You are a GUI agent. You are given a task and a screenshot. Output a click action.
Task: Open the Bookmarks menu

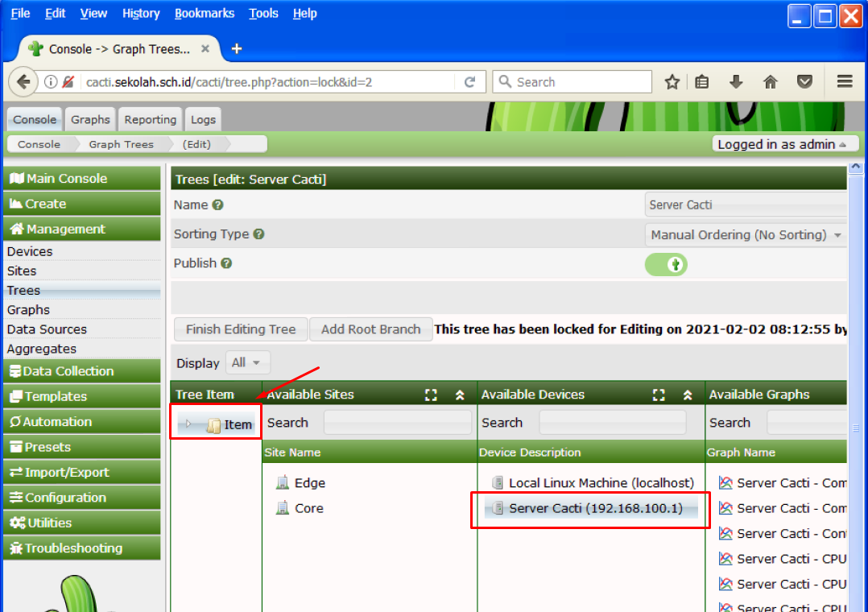point(204,14)
